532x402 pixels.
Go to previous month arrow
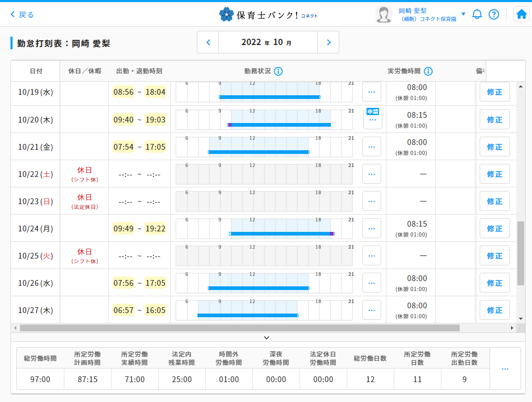[208, 42]
